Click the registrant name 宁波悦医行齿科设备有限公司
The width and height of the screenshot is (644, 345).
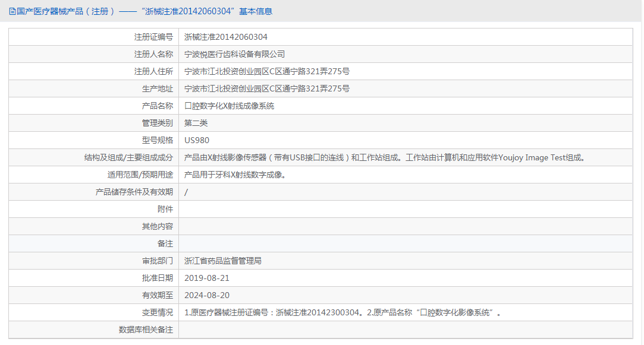pos(234,54)
